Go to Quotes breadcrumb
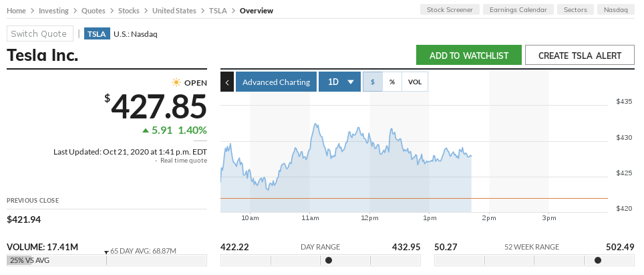The width and height of the screenshot is (644, 275). [x=94, y=11]
